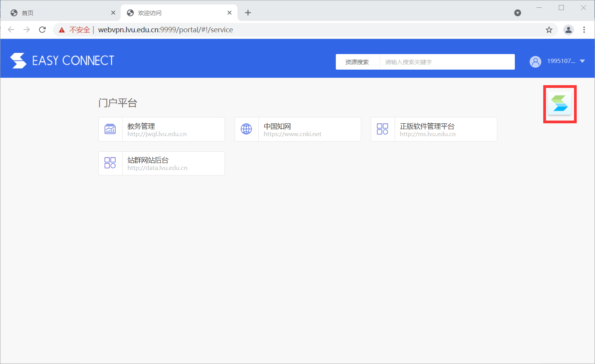Click the http://data.lvu.edu.cn URL text
595x364 pixels.
click(x=157, y=168)
